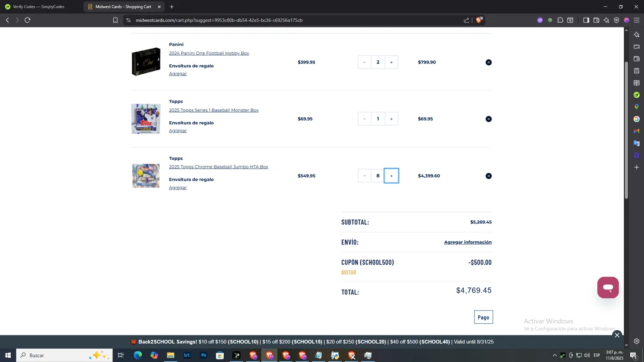Edit quantity field showing 8
The width and height of the screenshot is (644, 362).
[378, 176]
